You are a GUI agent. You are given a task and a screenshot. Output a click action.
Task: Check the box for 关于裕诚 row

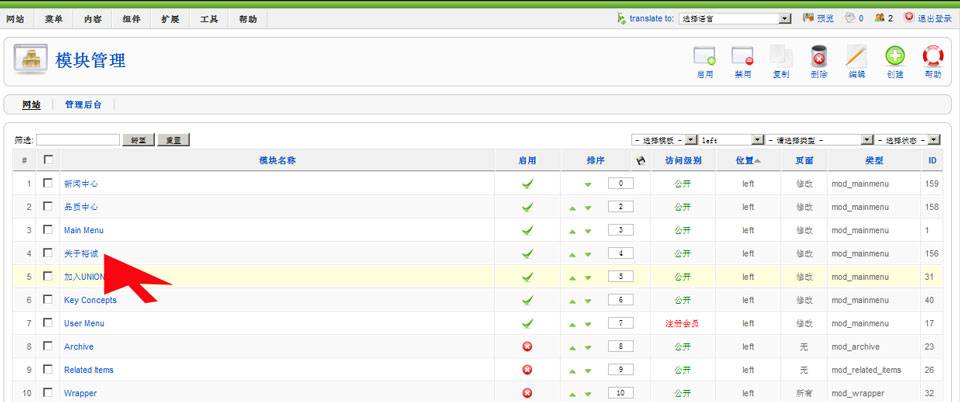pos(48,253)
